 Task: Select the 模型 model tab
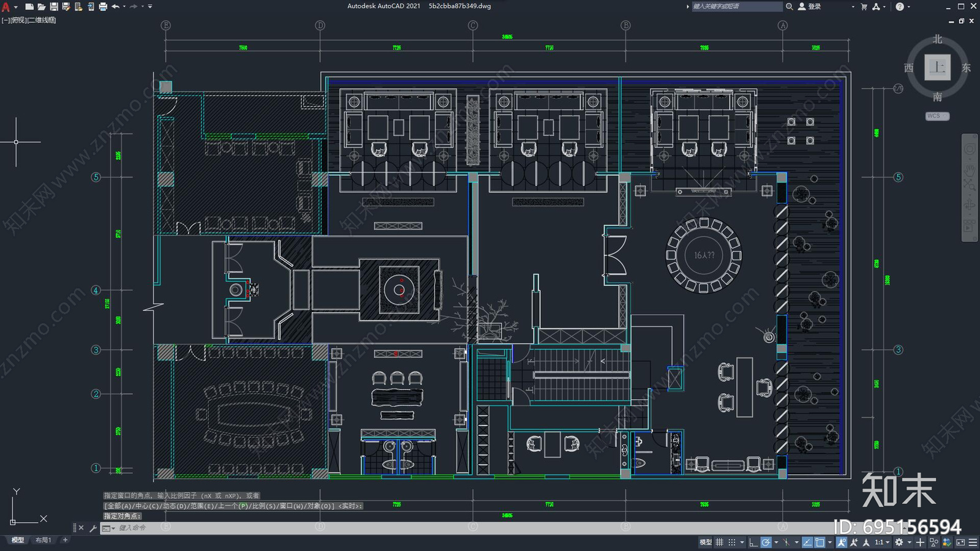(x=18, y=540)
